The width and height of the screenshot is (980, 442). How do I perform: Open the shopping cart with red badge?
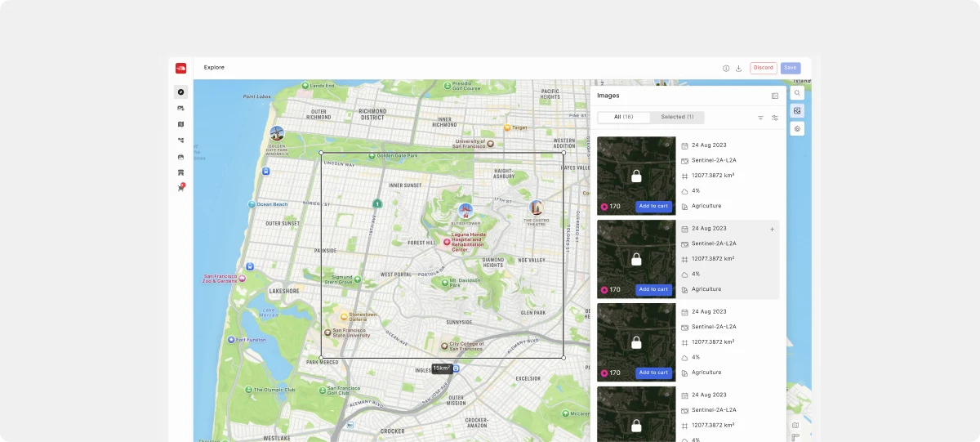[180, 188]
